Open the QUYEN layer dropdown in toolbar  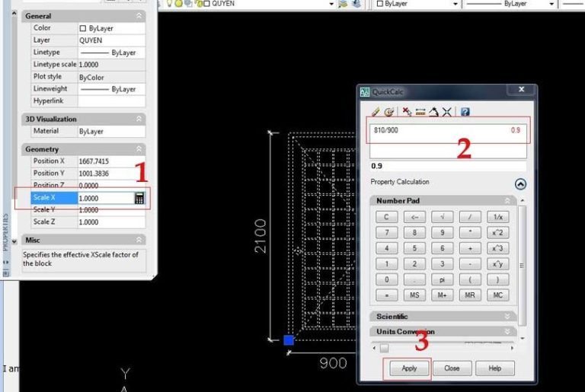coord(331,4)
